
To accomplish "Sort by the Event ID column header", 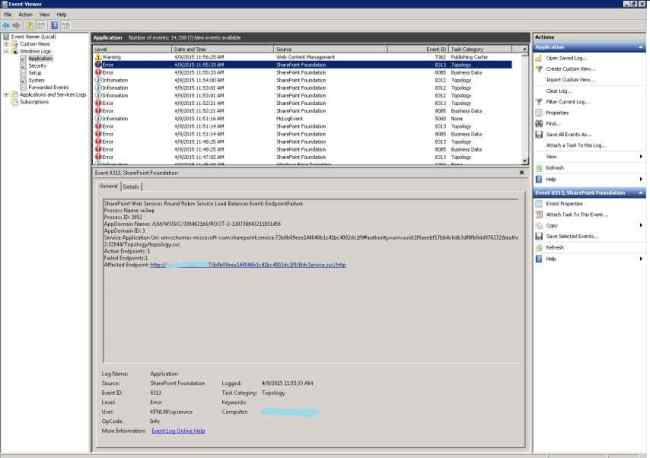I will pos(417,49).
